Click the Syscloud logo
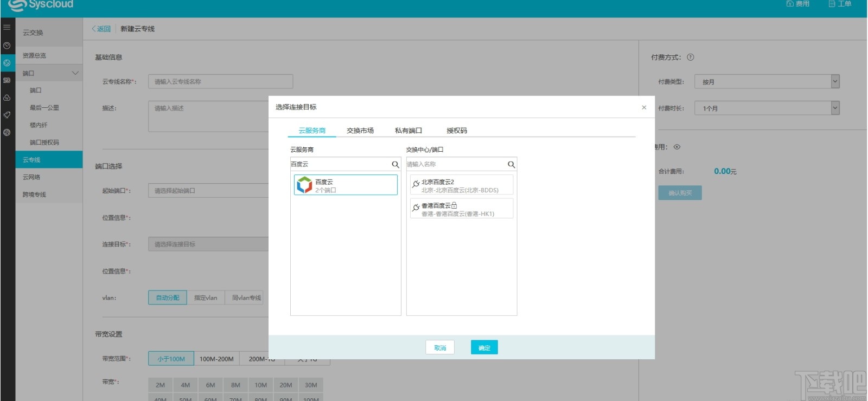Screen dimensions: 868x401 [x=41, y=5]
